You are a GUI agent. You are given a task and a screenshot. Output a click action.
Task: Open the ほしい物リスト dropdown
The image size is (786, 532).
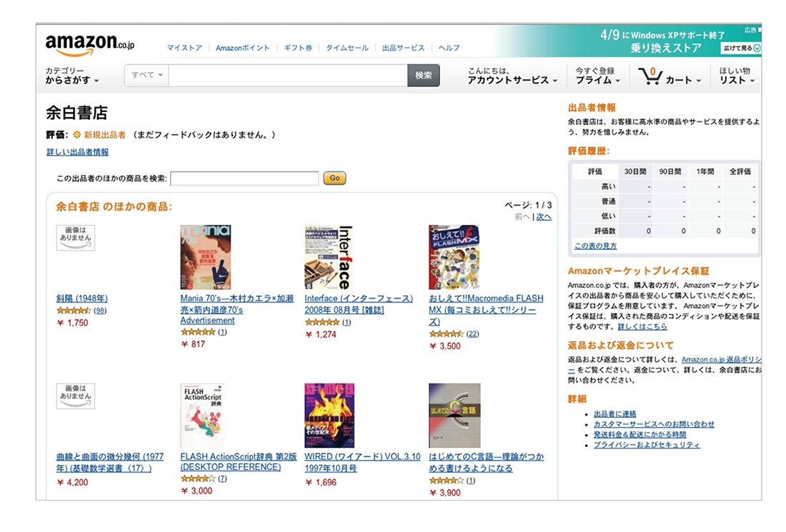(x=737, y=76)
